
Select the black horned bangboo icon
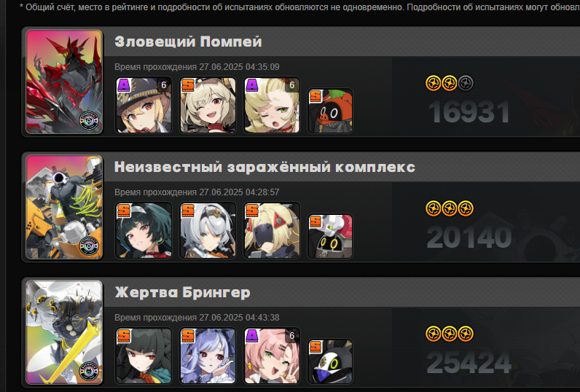330,361
